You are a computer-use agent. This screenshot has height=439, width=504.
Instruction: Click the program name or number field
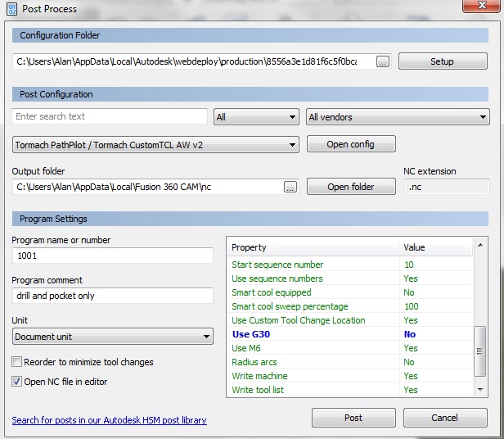pyautogui.click(x=113, y=256)
